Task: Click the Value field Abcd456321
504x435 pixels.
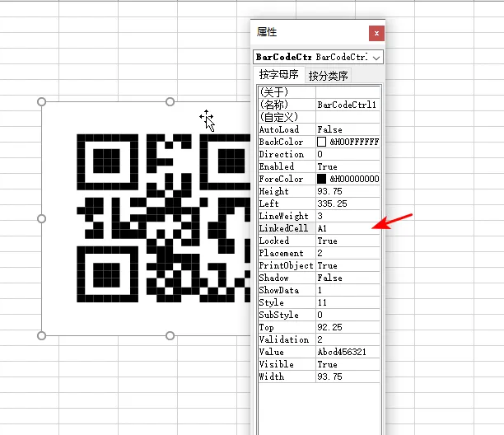Action: 348,352
